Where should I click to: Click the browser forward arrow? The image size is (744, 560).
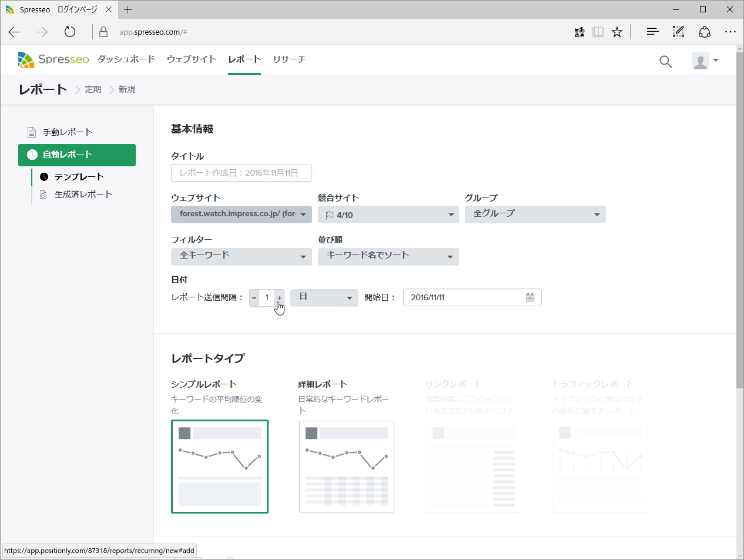pyautogui.click(x=42, y=32)
